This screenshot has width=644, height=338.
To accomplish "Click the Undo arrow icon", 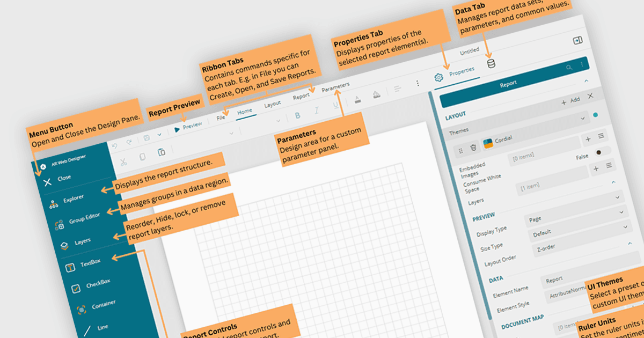I will tap(114, 145).
